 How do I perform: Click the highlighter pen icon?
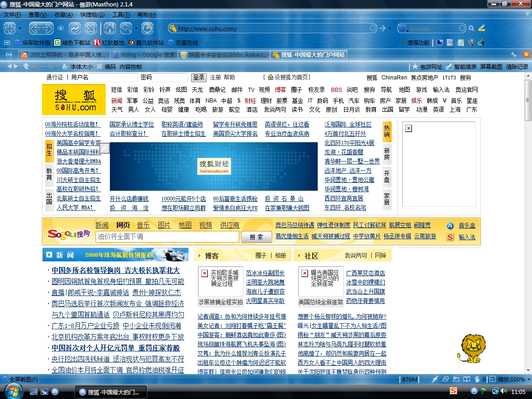click(482, 28)
